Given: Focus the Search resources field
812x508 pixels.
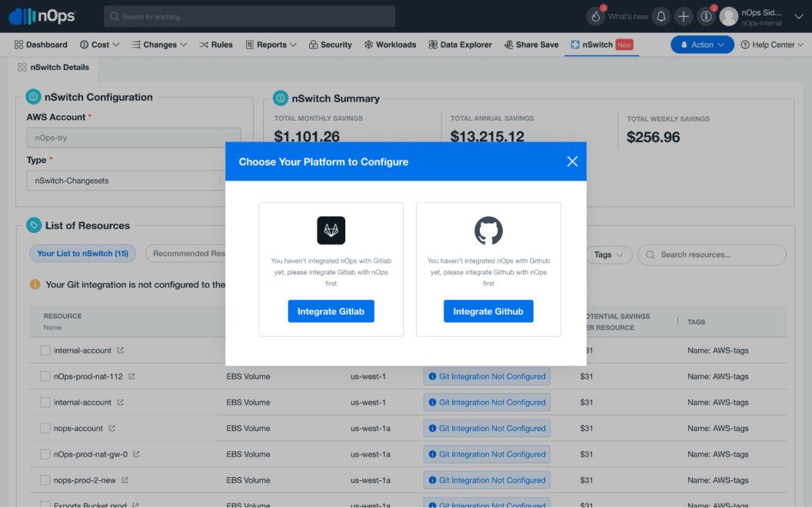Looking at the screenshot, I should (712, 255).
